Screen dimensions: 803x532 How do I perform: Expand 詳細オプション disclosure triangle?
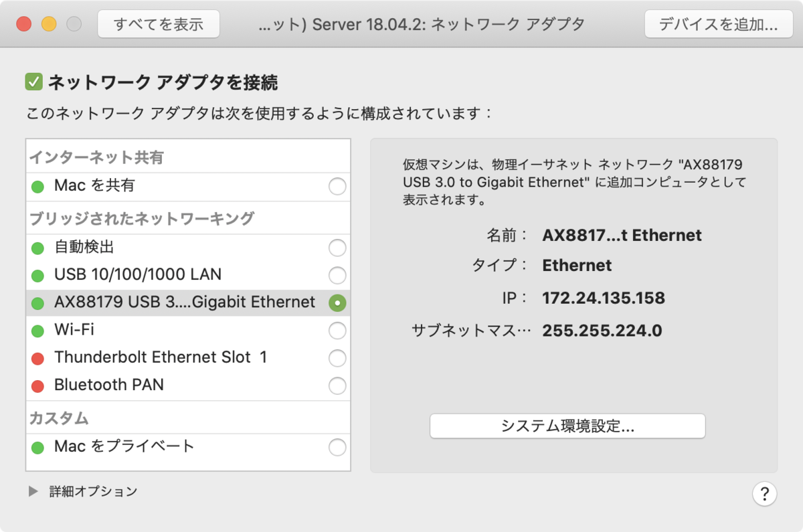[33, 492]
